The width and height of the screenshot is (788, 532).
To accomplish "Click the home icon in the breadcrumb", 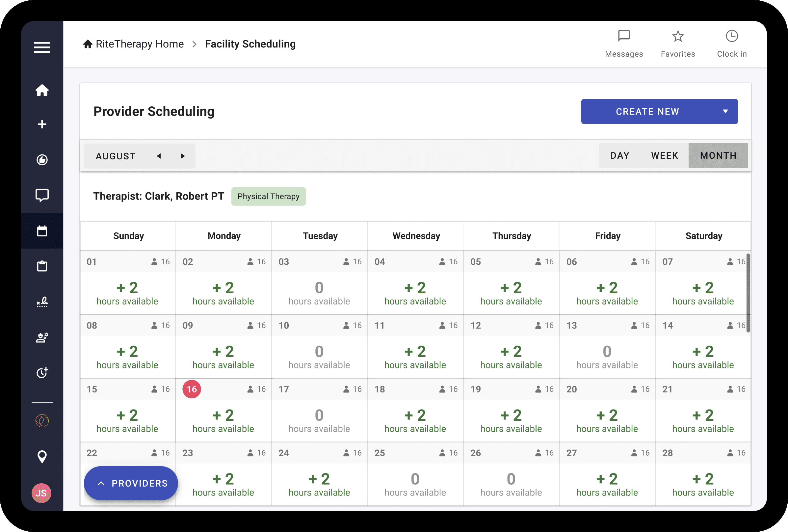I will tap(88, 44).
